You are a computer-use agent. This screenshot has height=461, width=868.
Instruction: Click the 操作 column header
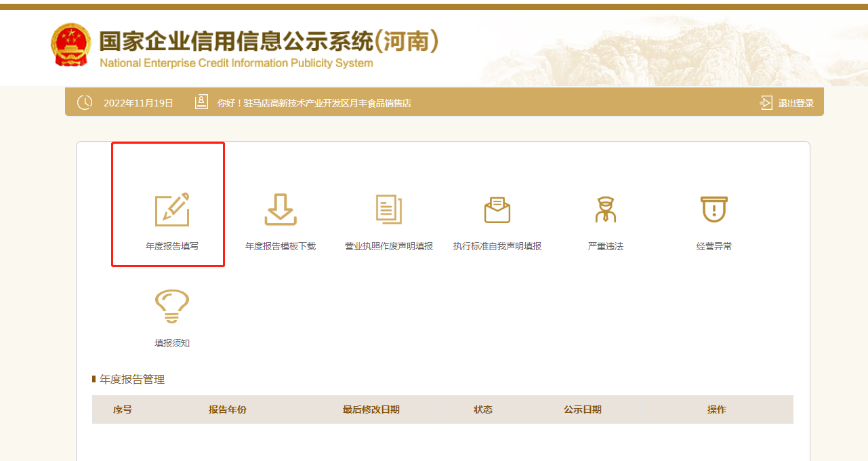[x=717, y=409]
